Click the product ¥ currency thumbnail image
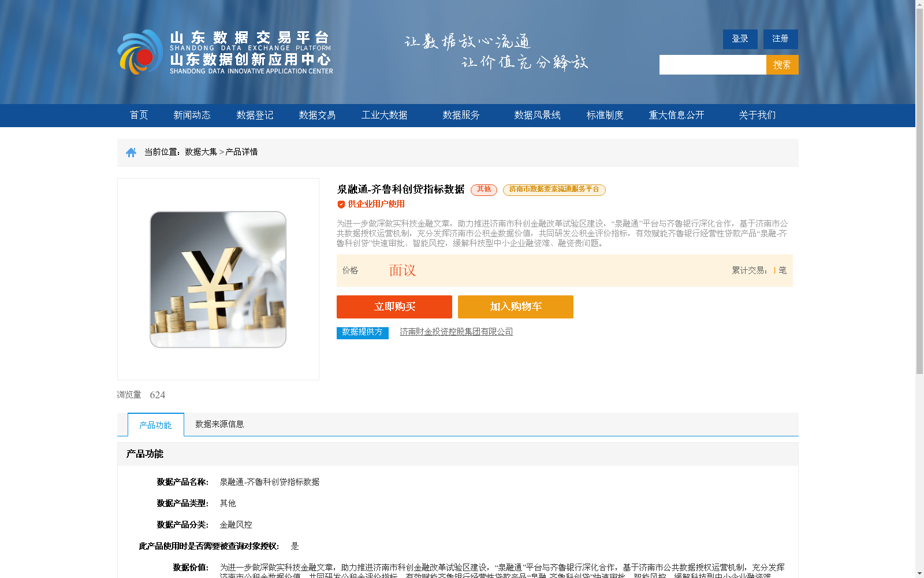The width and height of the screenshot is (924, 578). pos(218,279)
